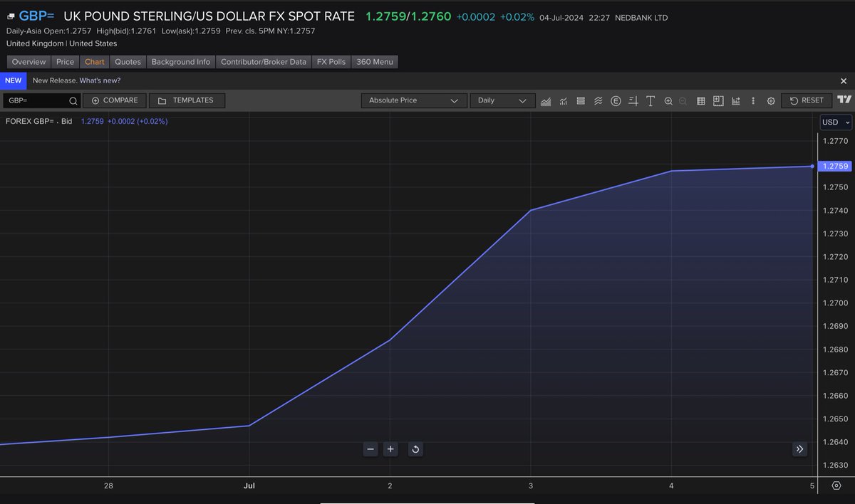This screenshot has width=855, height=504.
Task: Open the FX Polls tab
Action: coord(331,62)
